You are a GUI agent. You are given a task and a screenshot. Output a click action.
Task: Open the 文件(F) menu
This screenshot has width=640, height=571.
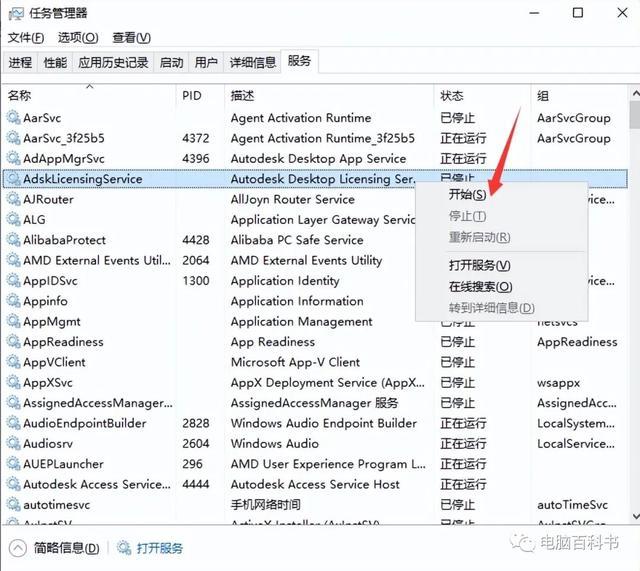[26, 38]
